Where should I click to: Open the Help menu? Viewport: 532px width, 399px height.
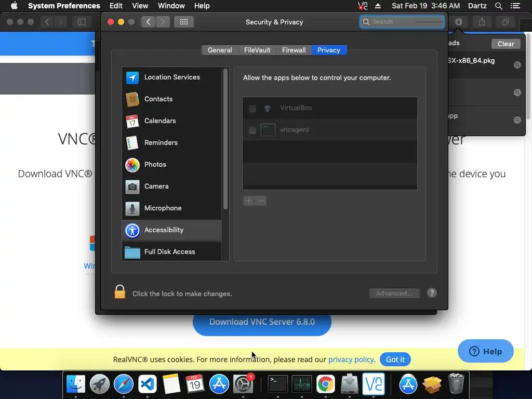point(202,6)
